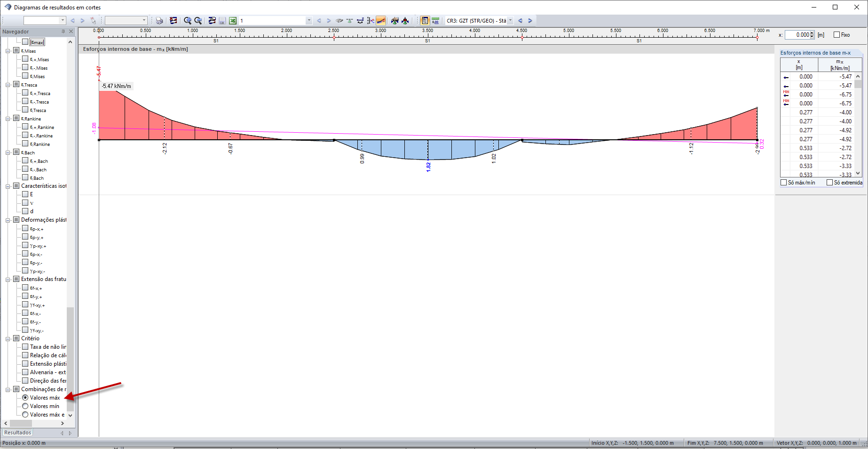Select the Valores máx e radio button
The image size is (868, 449).
click(x=25, y=415)
